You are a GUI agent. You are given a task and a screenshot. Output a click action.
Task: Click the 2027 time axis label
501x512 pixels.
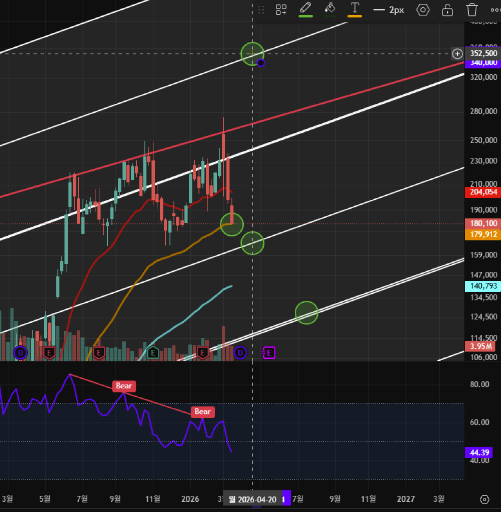(x=406, y=499)
